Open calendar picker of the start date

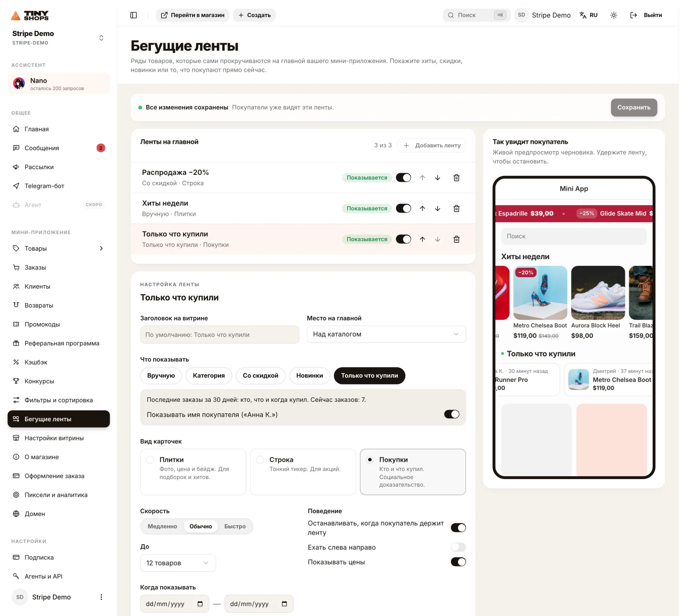pos(200,604)
